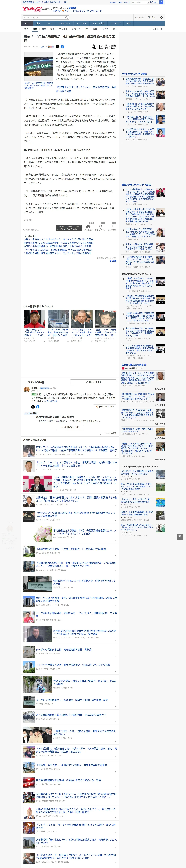Share the article on Facebook below the headline
The height and width of the screenshot is (868, 186).
coord(62,47)
